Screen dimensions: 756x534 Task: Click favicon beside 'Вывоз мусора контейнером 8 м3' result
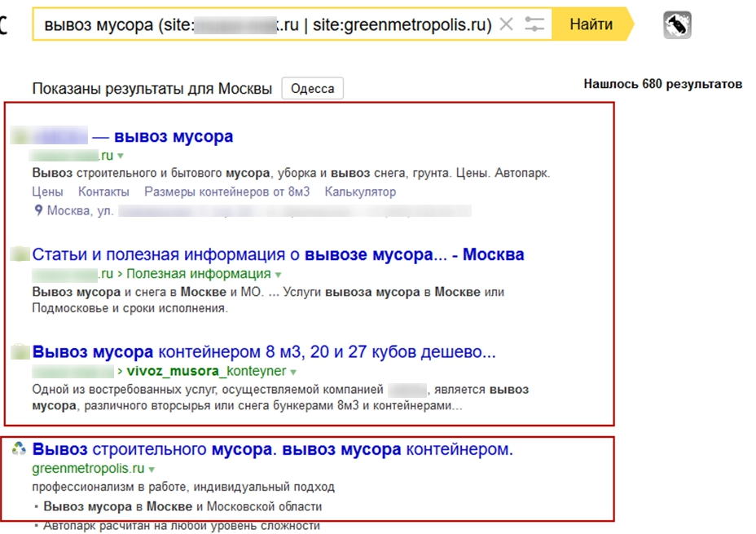coord(20,353)
